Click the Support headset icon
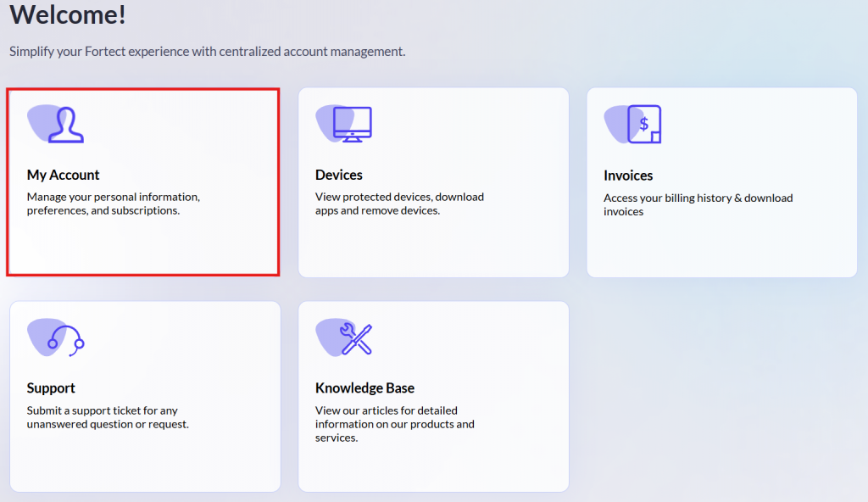The height and width of the screenshot is (502, 868). click(55, 337)
